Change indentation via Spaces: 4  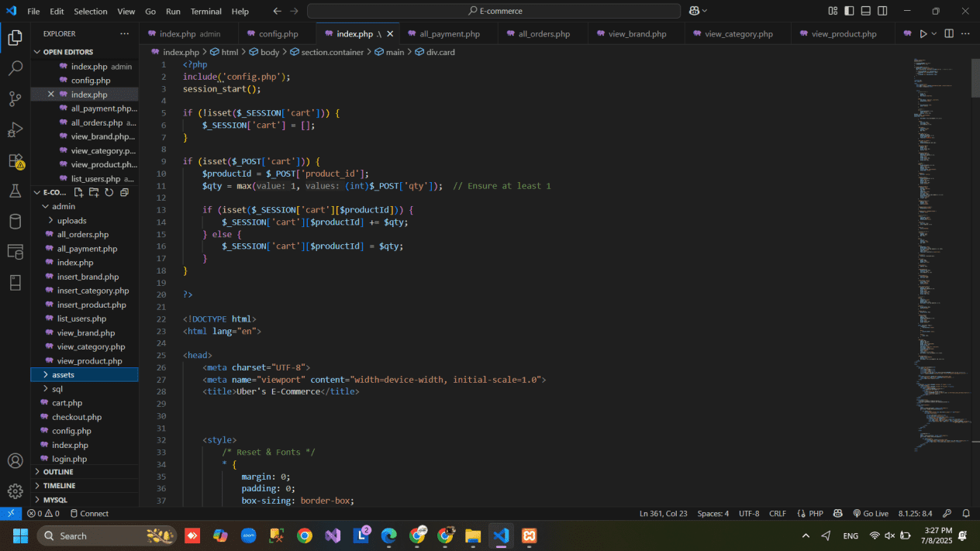click(713, 513)
